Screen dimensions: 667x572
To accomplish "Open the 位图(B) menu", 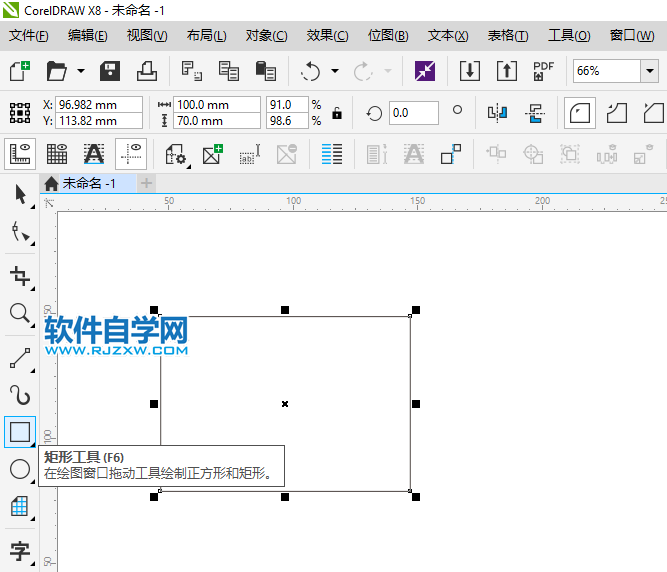I will pos(388,35).
